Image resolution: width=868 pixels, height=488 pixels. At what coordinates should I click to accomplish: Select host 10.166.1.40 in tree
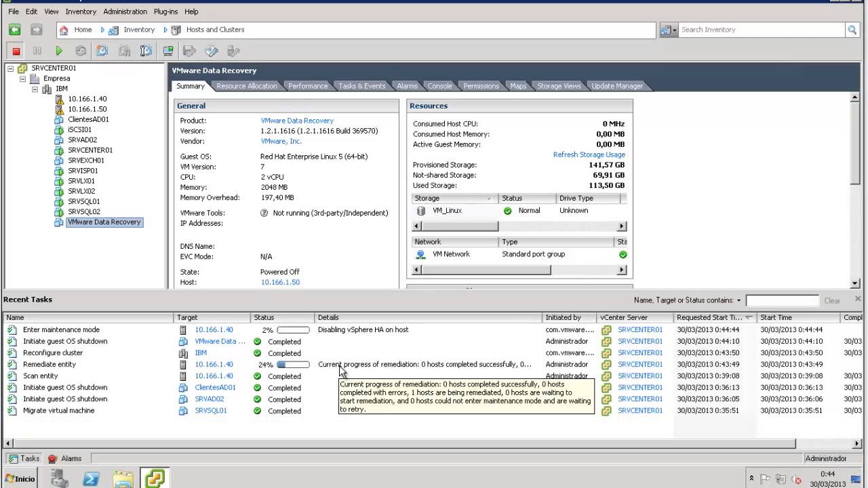(x=87, y=99)
